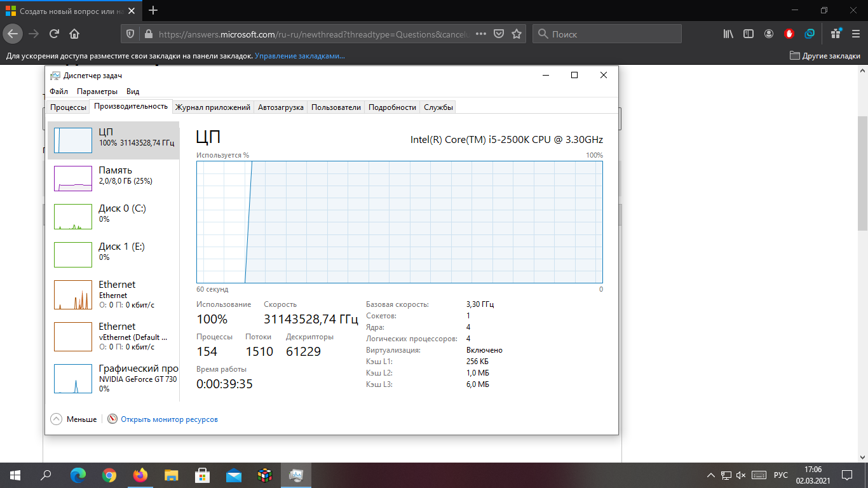Go back in Firefox
Viewport: 868px width, 488px height.
point(13,34)
